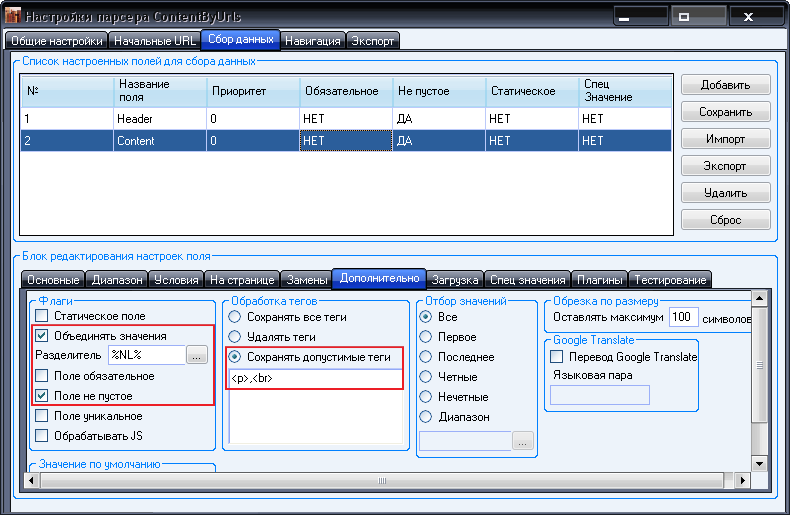Viewport: 790px width, 515px height.
Task: Click the ellipsis button next to Разделитель field
Action: (x=196, y=355)
